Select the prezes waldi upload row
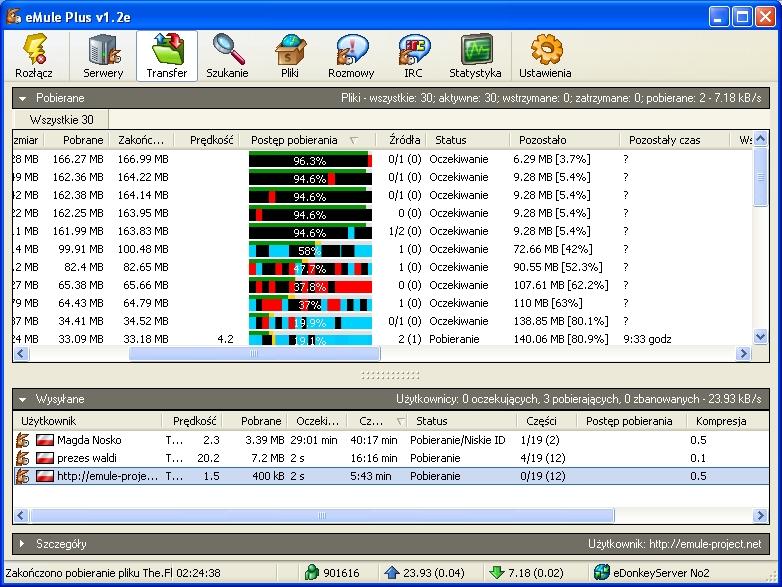The image size is (782, 587). pos(391,458)
